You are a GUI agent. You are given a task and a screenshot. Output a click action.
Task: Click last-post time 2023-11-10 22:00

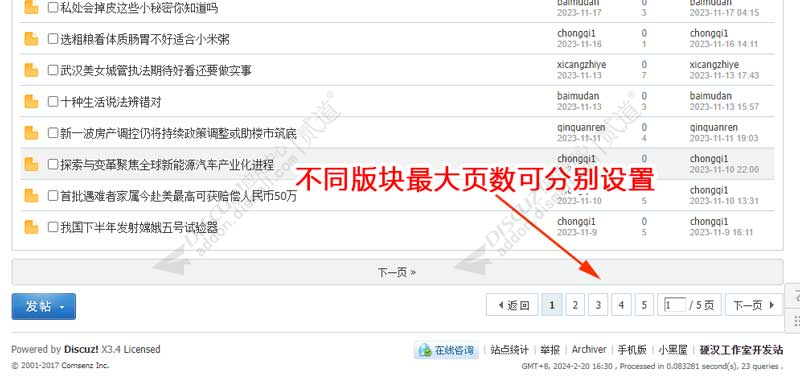pyautogui.click(x=724, y=169)
